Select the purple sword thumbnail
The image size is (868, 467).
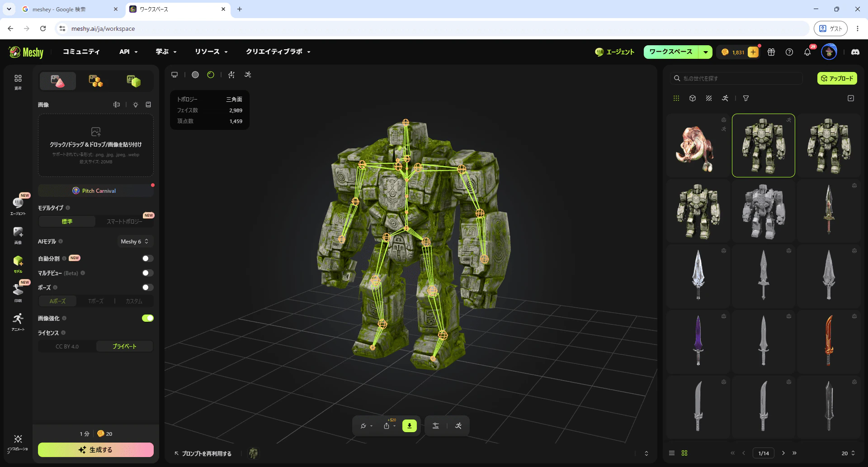point(698,342)
